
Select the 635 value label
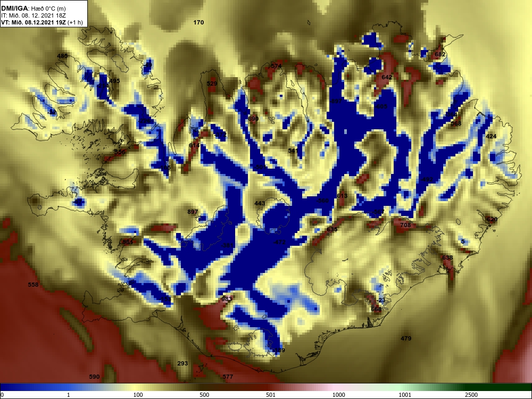[332, 229]
